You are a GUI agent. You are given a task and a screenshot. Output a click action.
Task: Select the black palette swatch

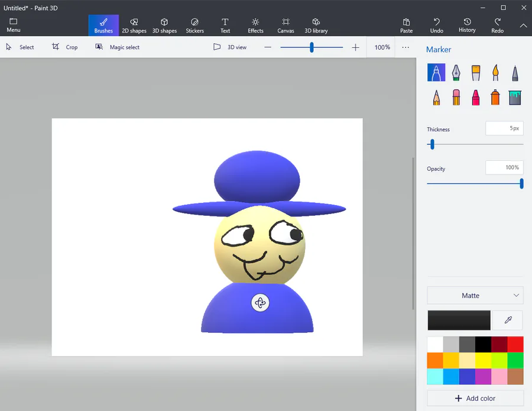tap(483, 345)
